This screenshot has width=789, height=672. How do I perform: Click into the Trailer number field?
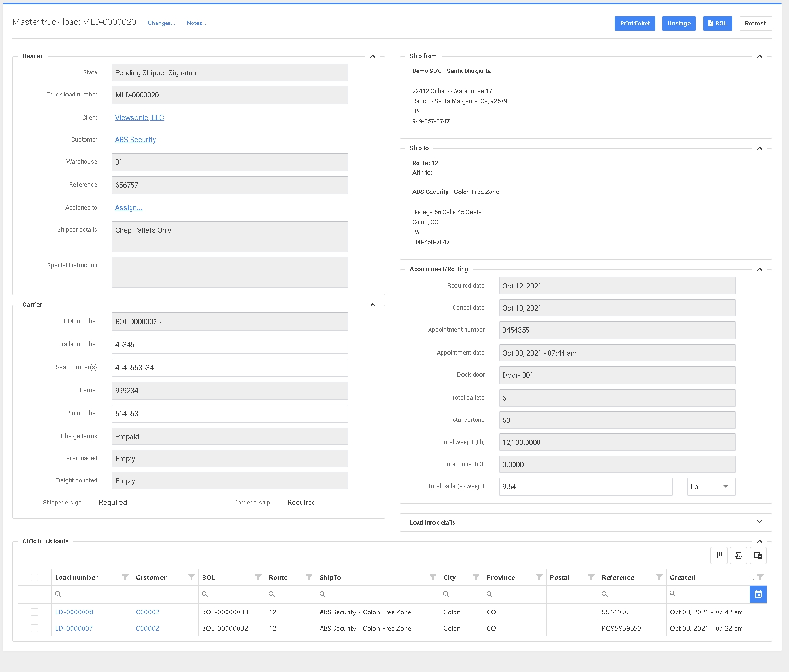pyautogui.click(x=230, y=345)
